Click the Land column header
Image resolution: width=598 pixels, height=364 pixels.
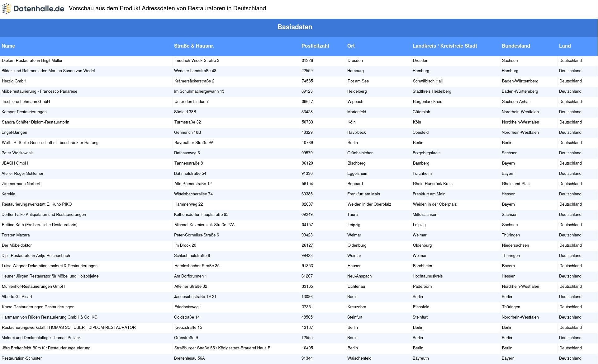[x=565, y=46]
